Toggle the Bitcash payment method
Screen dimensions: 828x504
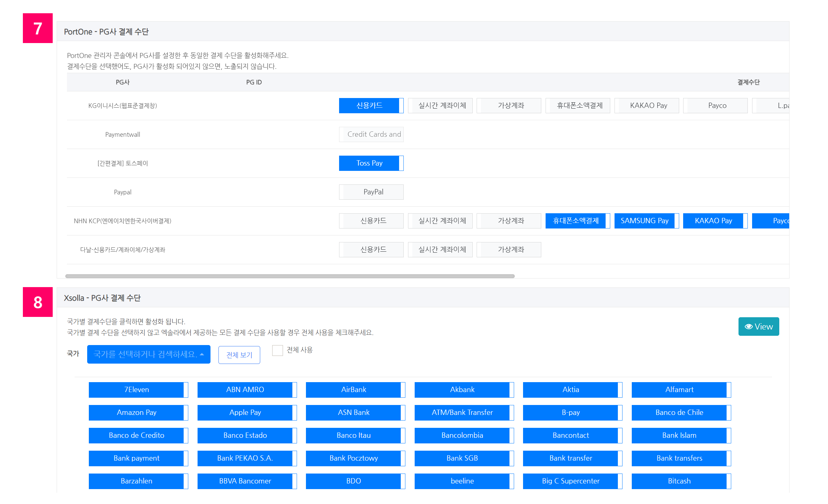coord(681,481)
